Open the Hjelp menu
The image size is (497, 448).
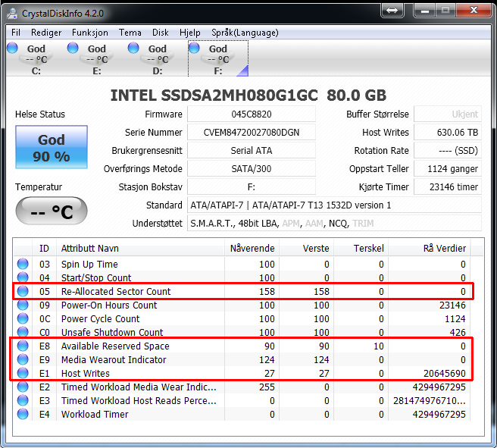(x=190, y=33)
